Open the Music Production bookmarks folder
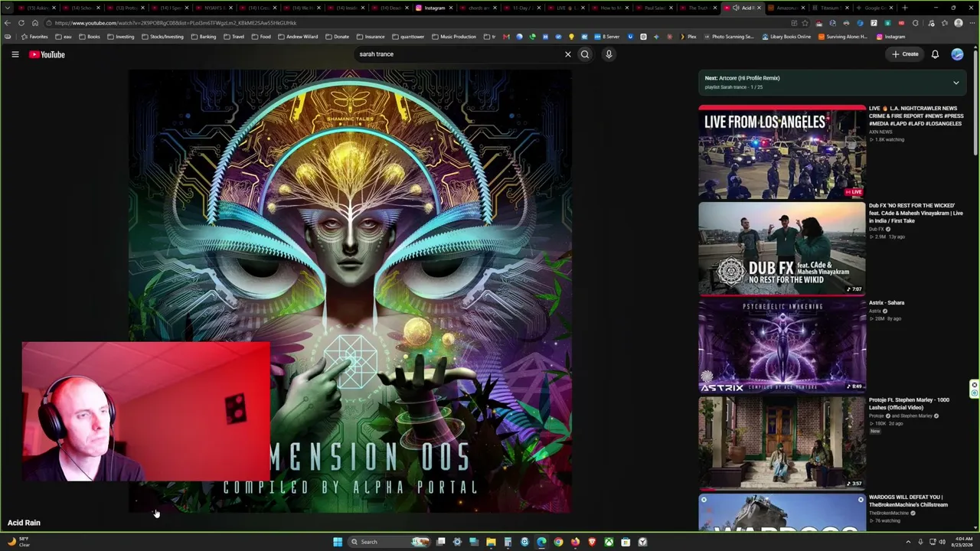This screenshot has width=980, height=551. coord(454,37)
